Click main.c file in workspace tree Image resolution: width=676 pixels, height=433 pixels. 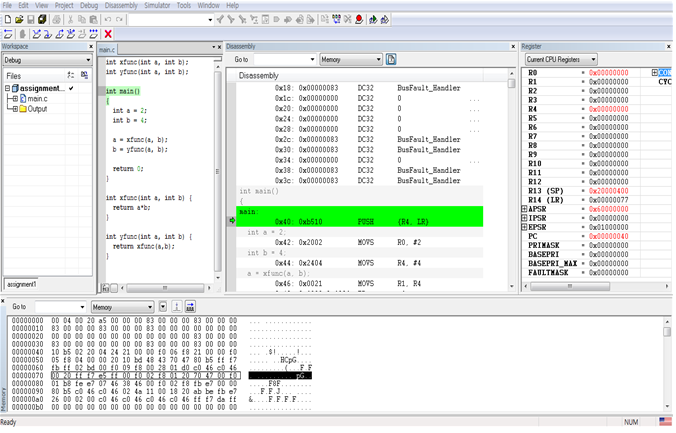37,99
